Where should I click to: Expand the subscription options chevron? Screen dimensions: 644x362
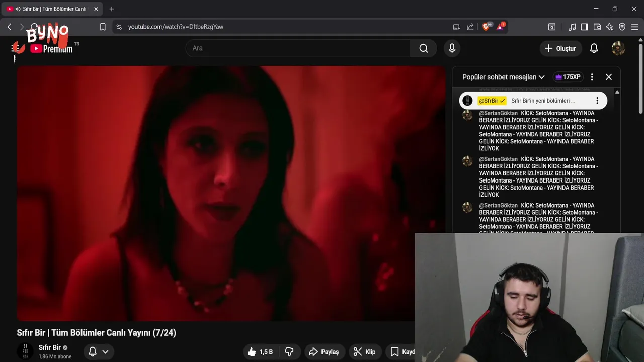105,352
